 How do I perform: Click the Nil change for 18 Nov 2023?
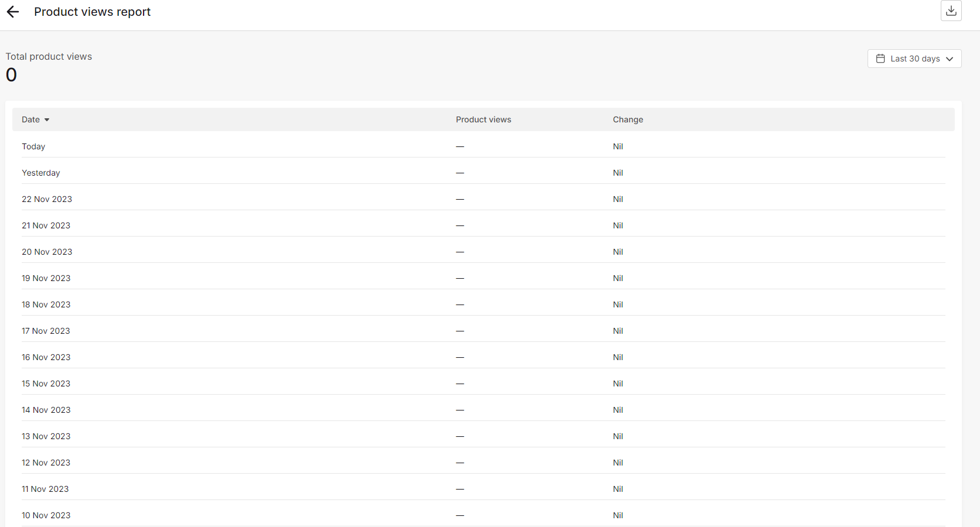point(618,304)
